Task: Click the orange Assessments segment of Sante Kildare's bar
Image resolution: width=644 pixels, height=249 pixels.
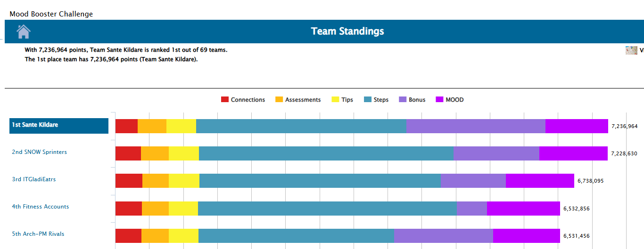Action: click(152, 126)
